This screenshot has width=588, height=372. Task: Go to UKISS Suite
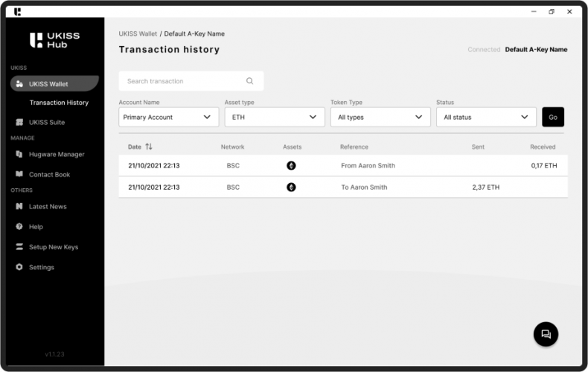pos(47,122)
